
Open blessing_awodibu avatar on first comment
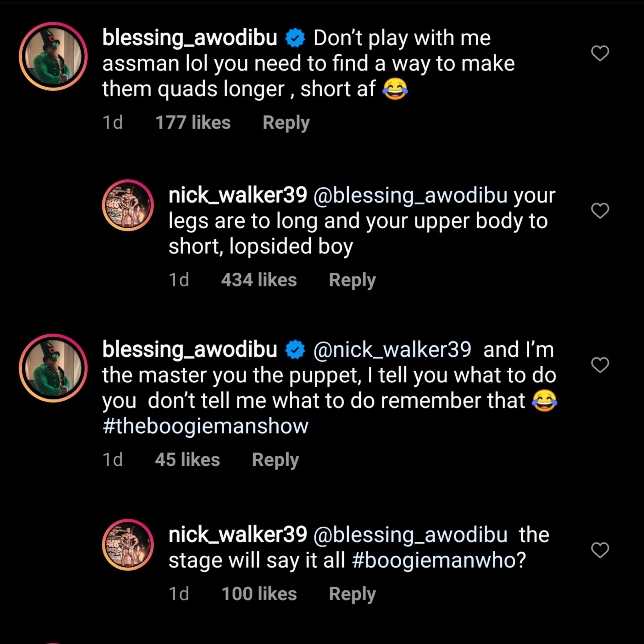(x=53, y=56)
